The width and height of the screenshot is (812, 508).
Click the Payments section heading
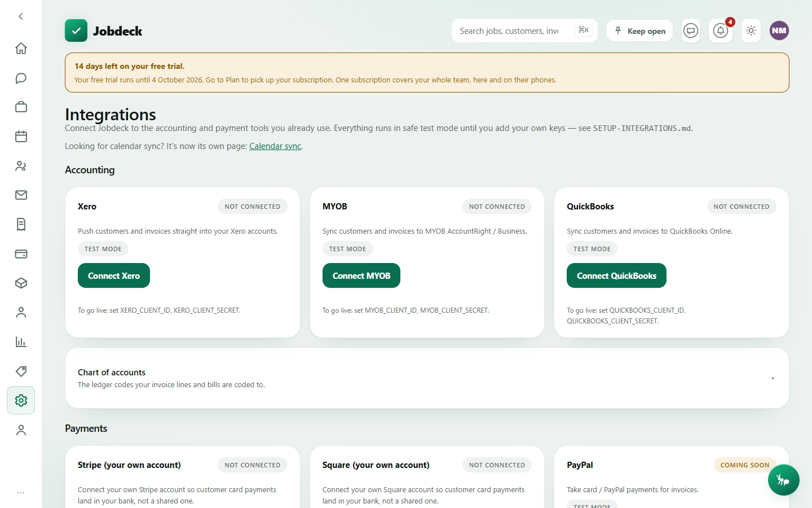click(x=86, y=428)
